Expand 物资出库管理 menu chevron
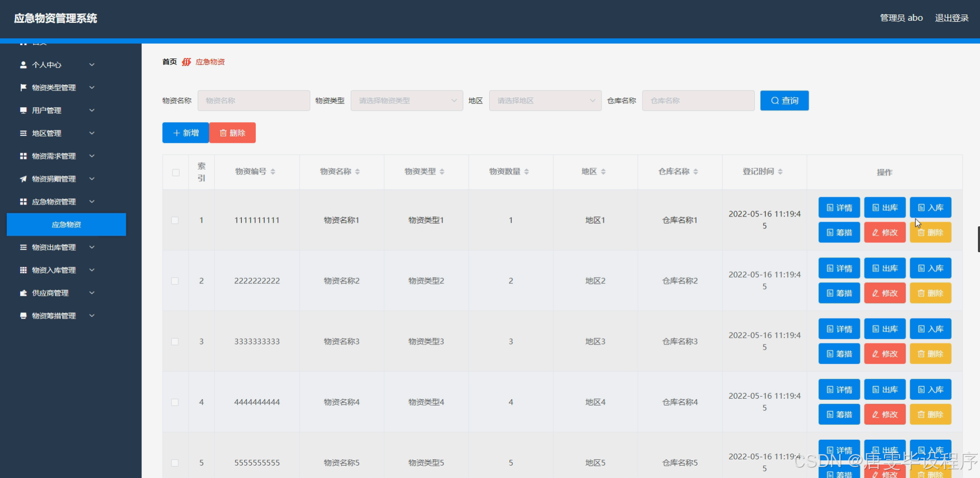 (x=92, y=247)
